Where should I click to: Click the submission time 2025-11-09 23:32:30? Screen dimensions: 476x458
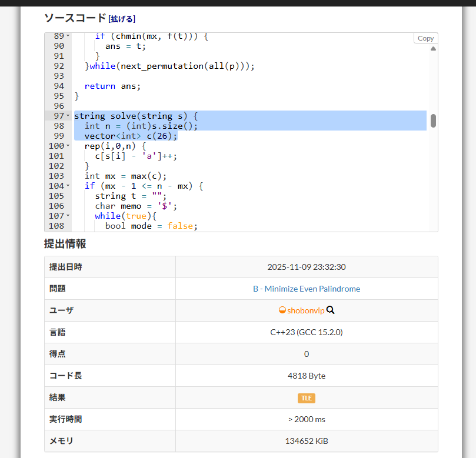pyautogui.click(x=307, y=267)
